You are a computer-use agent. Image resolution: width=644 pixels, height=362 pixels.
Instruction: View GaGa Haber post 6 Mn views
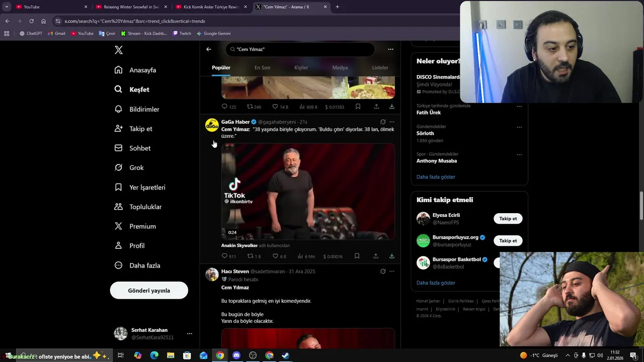click(306, 256)
